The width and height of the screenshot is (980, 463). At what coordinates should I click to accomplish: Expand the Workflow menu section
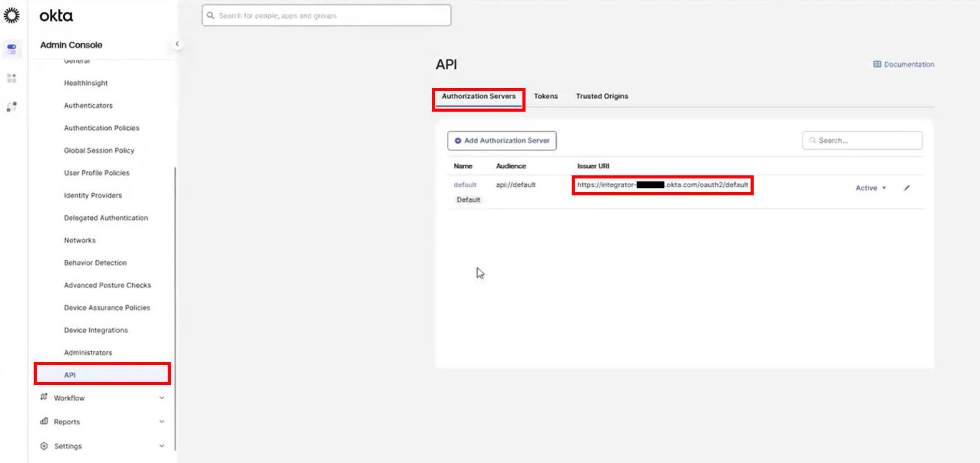[161, 398]
